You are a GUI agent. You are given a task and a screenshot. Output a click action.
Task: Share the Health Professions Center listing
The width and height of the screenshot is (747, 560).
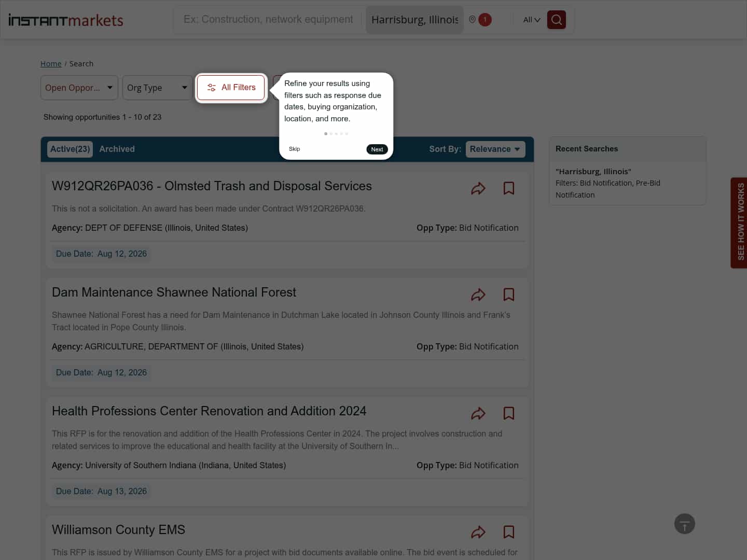tap(478, 413)
